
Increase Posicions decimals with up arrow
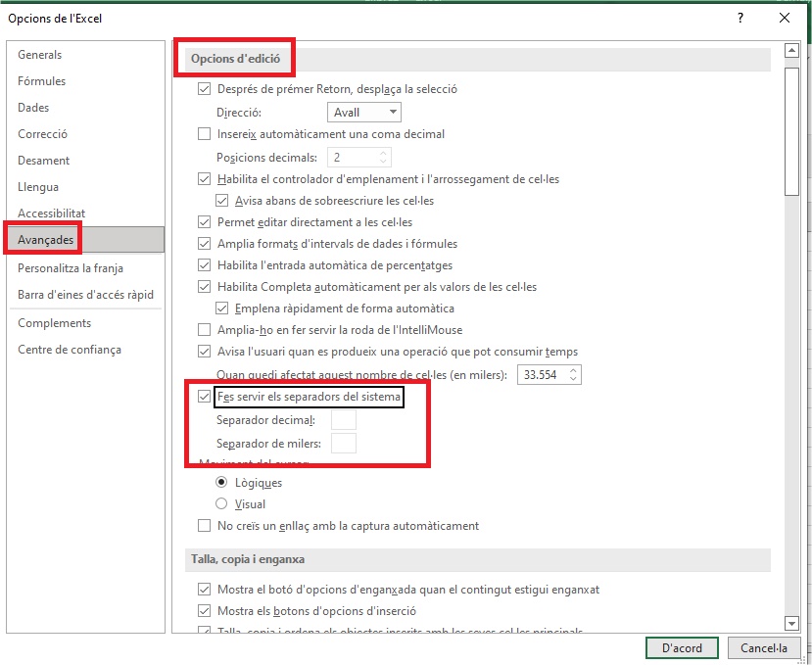point(383,153)
